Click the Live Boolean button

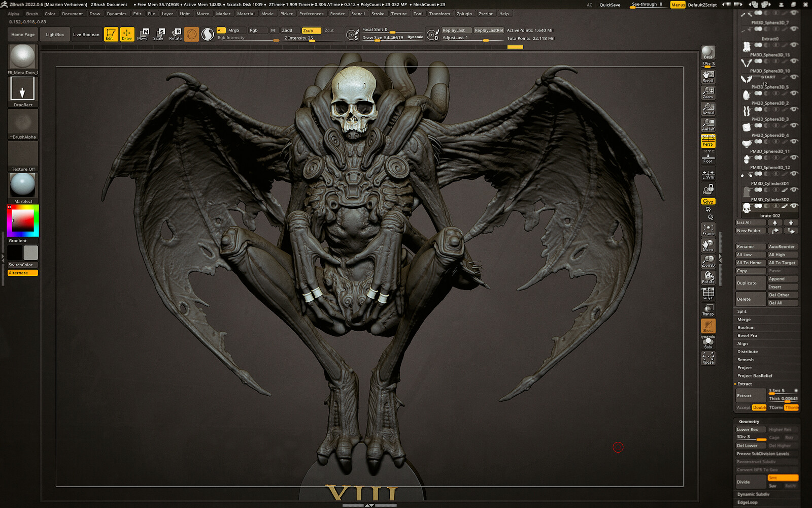pos(86,35)
